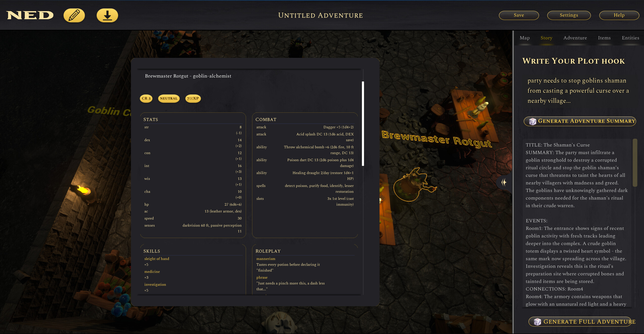This screenshot has height=334, width=644.
Task: Click the NEUTRAL alignment badge
Action: pos(168,99)
